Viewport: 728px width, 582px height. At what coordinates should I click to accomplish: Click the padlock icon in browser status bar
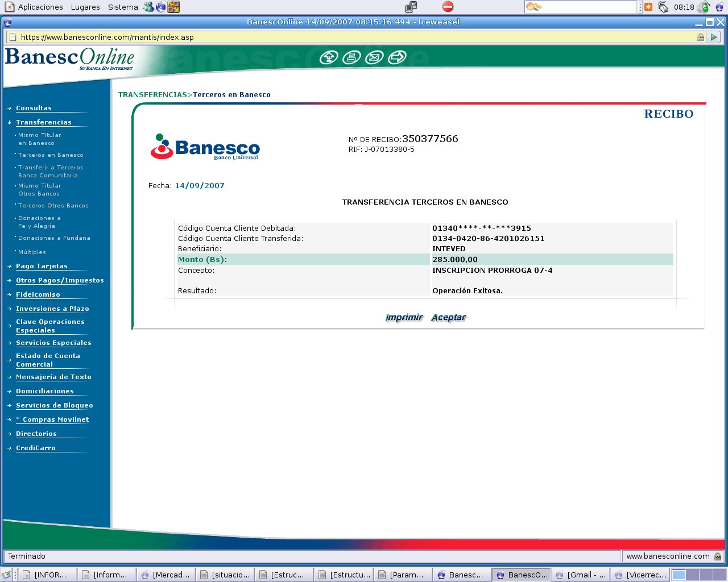[718, 556]
